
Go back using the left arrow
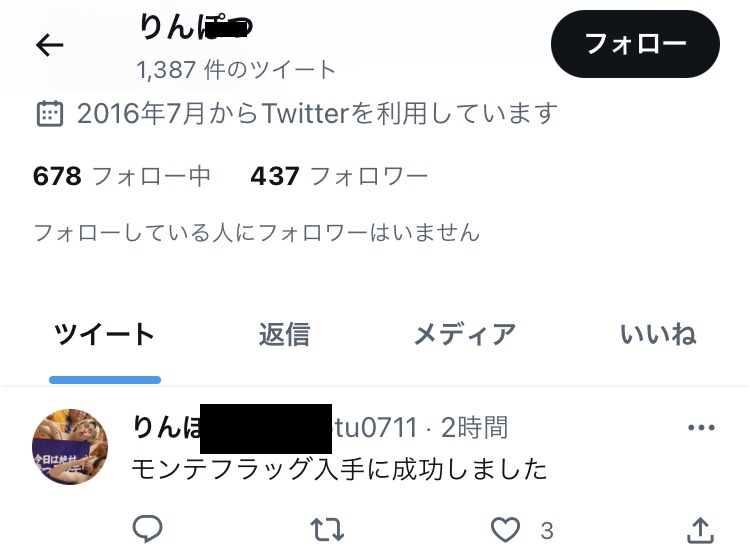49,45
